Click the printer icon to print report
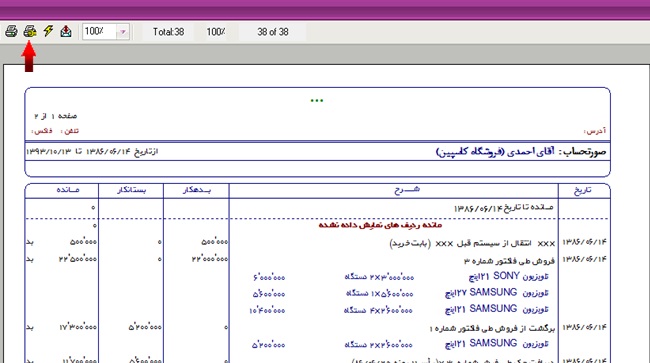This screenshot has height=363, width=650. coord(11,31)
